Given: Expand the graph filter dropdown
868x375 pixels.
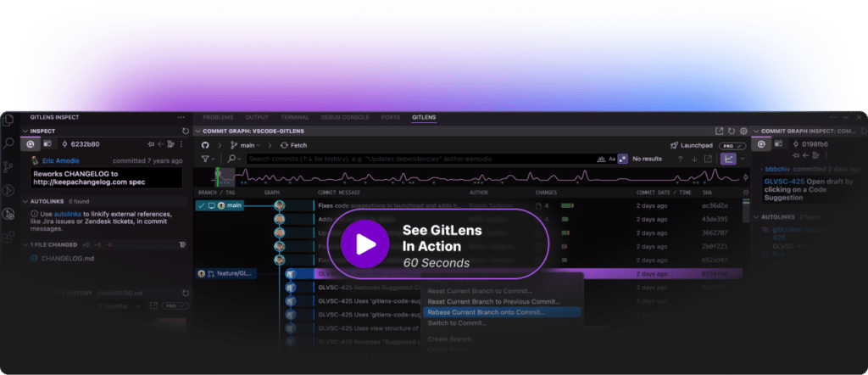Looking at the screenshot, I should pos(208,159).
